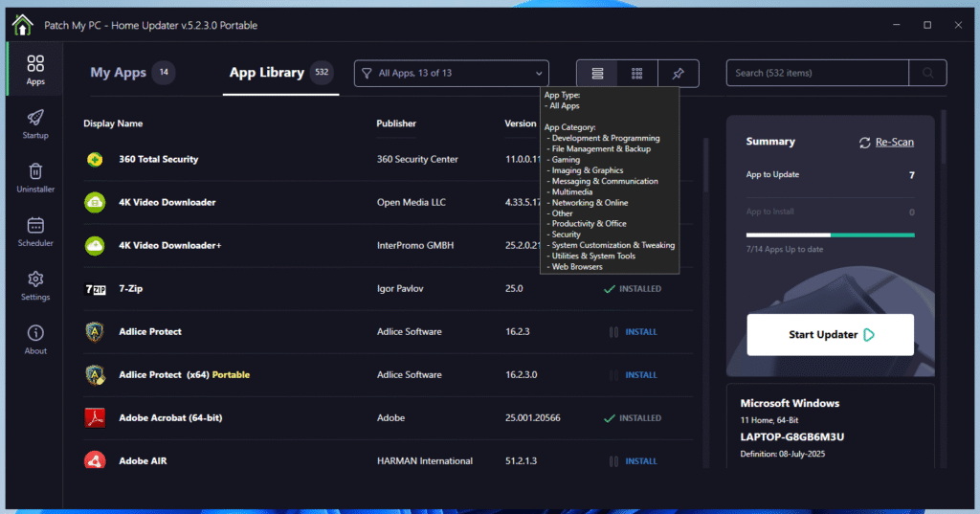Click the Adobe AIR app icon
Viewport: 980px width, 514px height.
click(x=95, y=460)
